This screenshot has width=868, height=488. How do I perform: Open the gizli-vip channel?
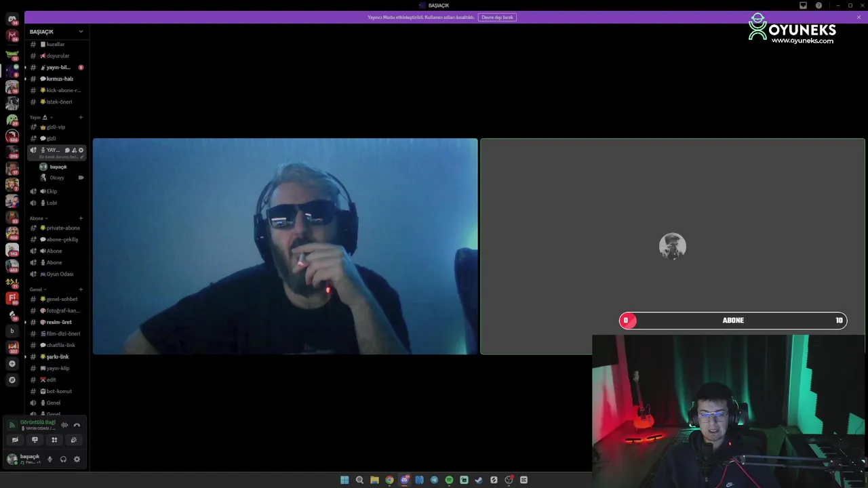pos(57,127)
